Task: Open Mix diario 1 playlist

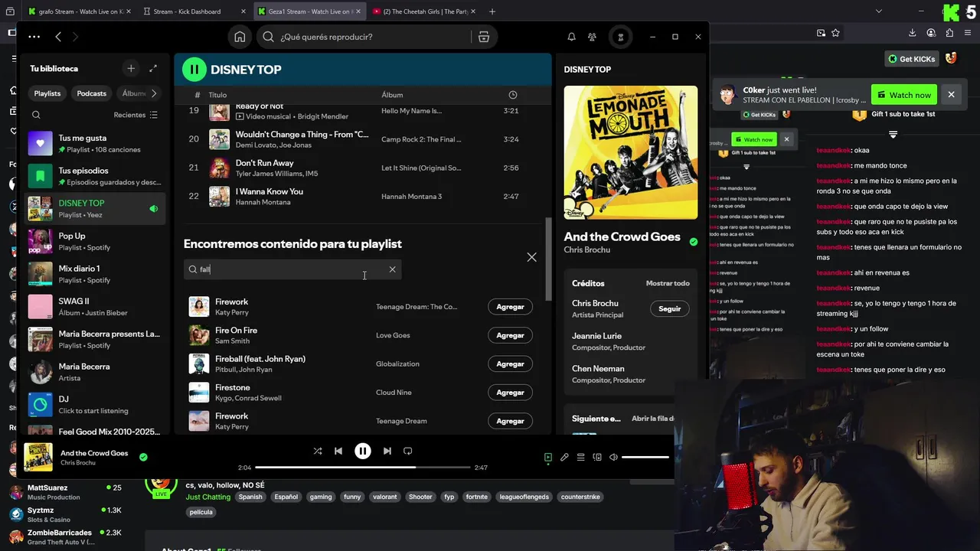Action: pyautogui.click(x=95, y=274)
